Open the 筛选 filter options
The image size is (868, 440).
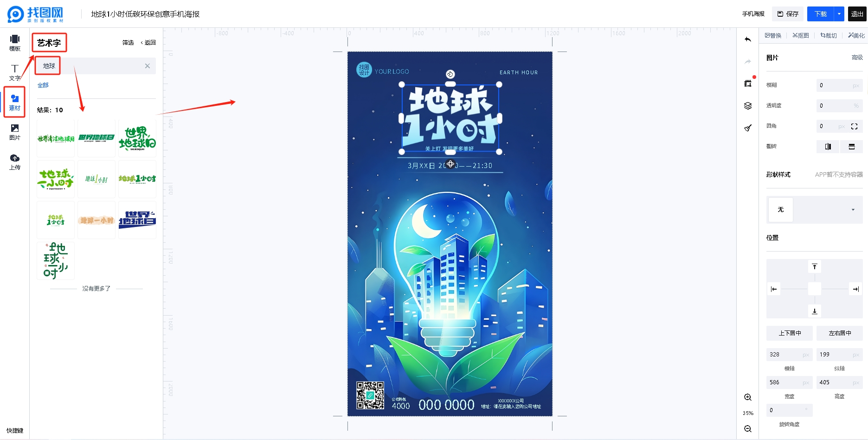click(x=128, y=43)
